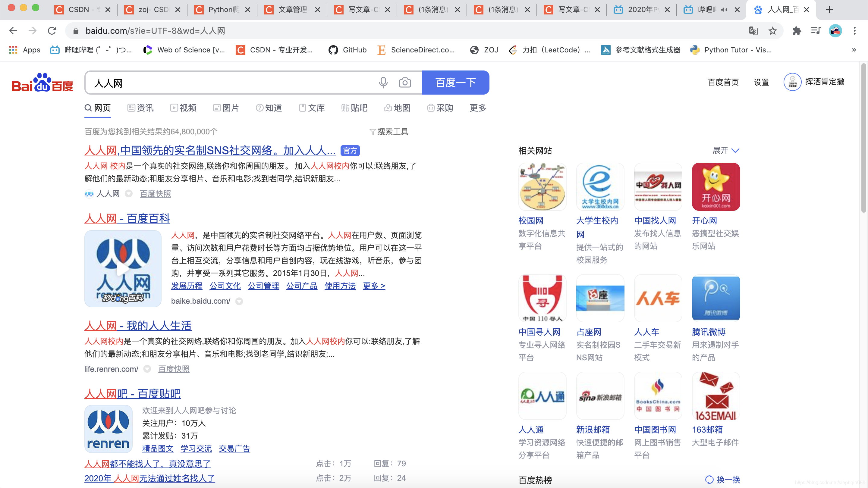This screenshot has width=868, height=488.
Task: Open ZOJ bookmark
Action: 484,50
